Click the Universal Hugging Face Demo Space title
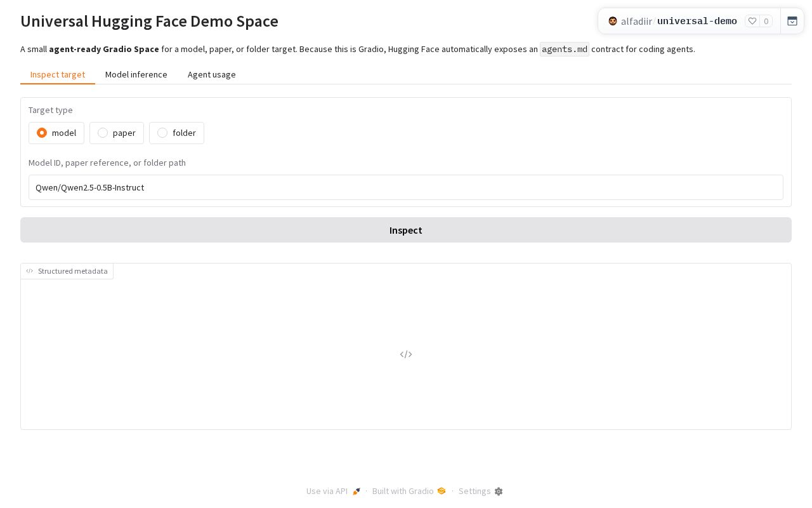 (x=150, y=21)
